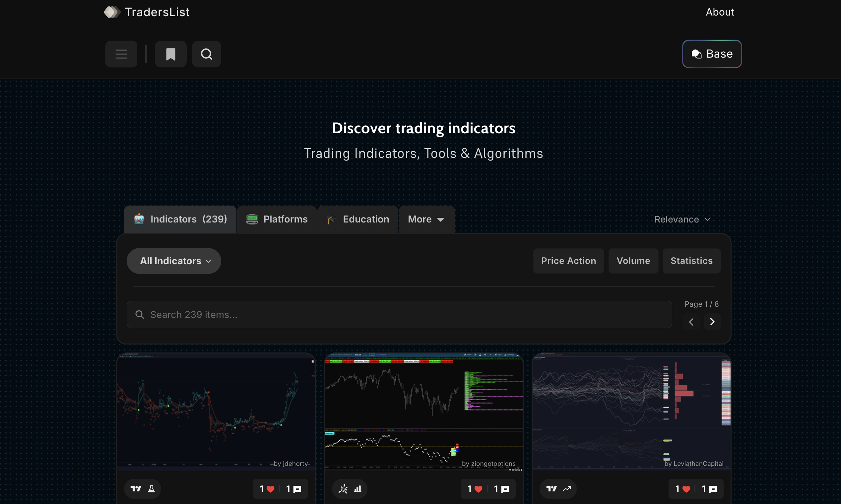Click the 'Page 1 / 8' indicator text
This screenshot has height=504, width=841.
pos(701,304)
